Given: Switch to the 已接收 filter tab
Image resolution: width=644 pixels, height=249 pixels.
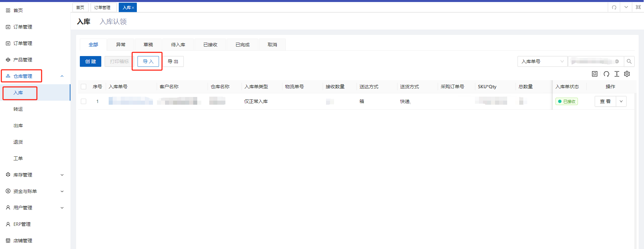Looking at the screenshot, I should point(210,45).
